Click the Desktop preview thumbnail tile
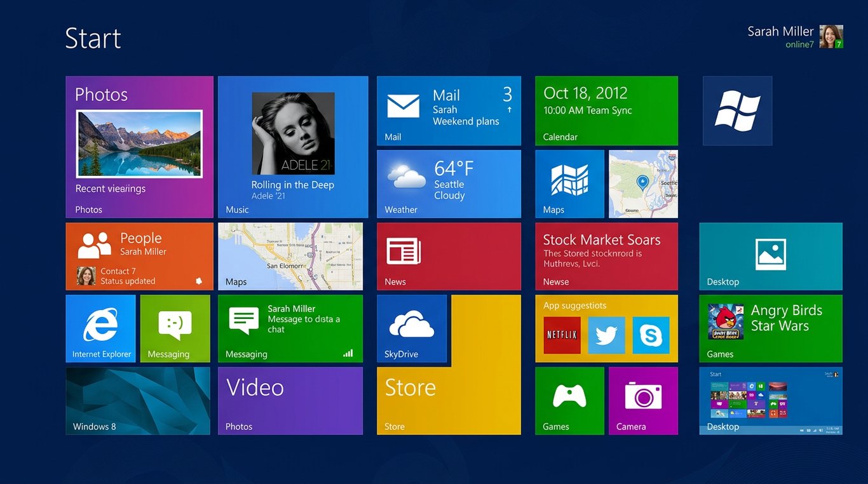Viewport: 868px width, 484px height. pos(770,400)
